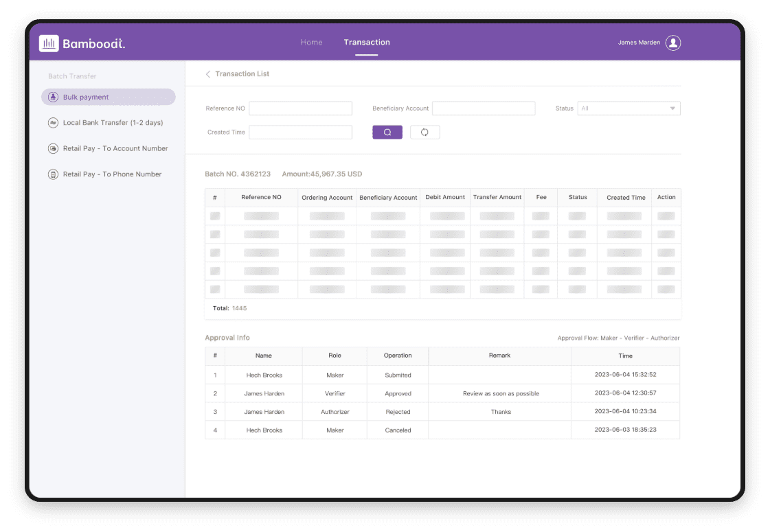Click Retail Pay To Account Number icon

(53, 148)
